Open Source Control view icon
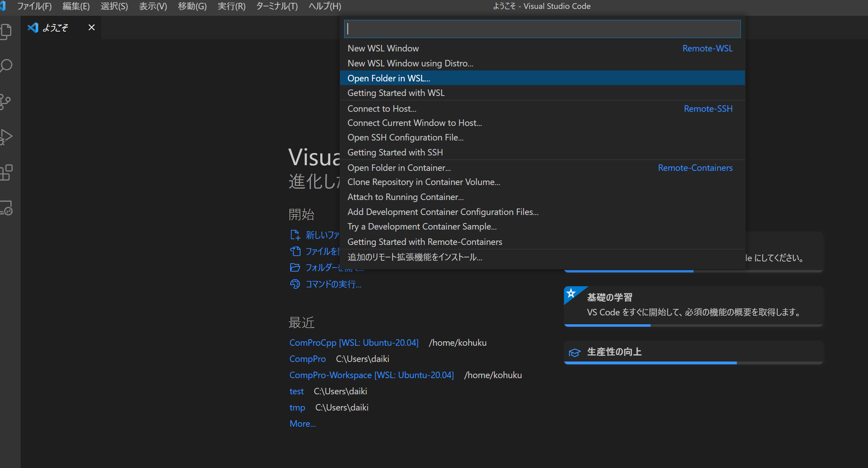Image resolution: width=868 pixels, height=468 pixels. pyautogui.click(x=6, y=101)
